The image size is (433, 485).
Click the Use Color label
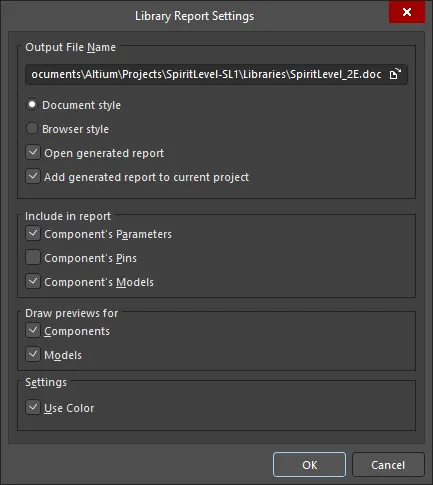coord(69,408)
